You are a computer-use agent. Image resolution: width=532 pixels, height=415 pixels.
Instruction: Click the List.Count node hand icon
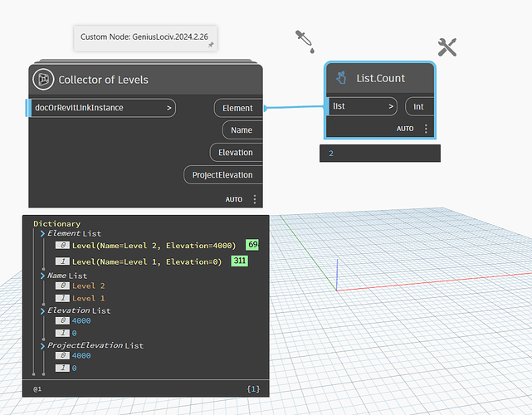(341, 78)
